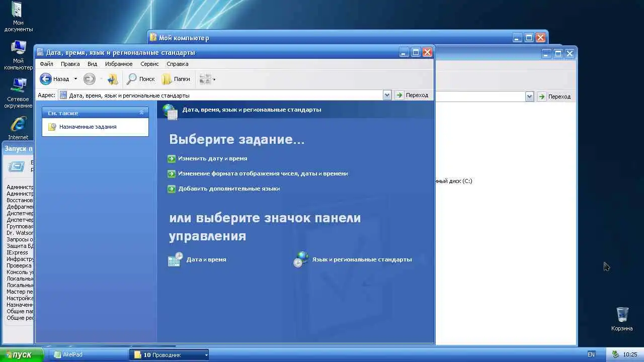The height and width of the screenshot is (362, 644).
Task: Select Добавить дополнительные языки task
Action: (229, 189)
